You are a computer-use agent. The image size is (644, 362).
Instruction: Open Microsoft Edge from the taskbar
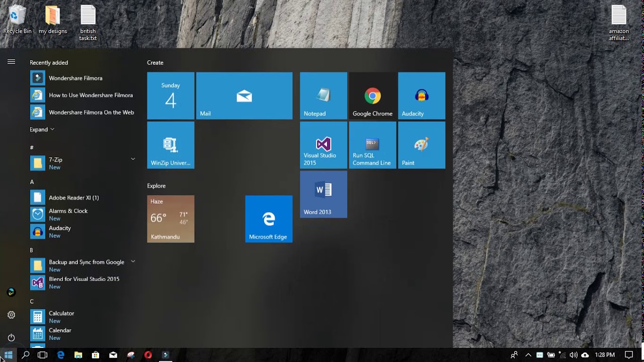(60, 355)
